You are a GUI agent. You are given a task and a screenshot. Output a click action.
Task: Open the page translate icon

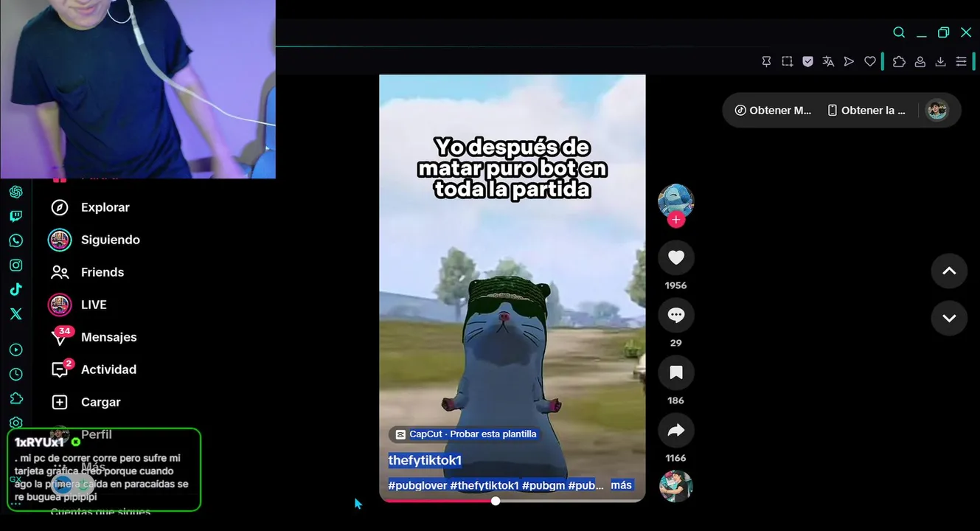(828, 62)
